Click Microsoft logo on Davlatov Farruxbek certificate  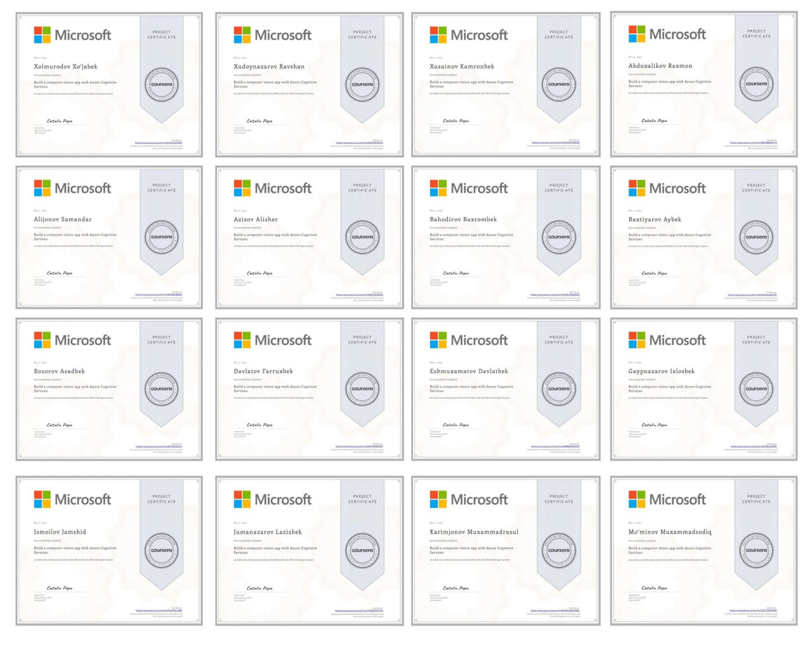pyautogui.click(x=273, y=341)
